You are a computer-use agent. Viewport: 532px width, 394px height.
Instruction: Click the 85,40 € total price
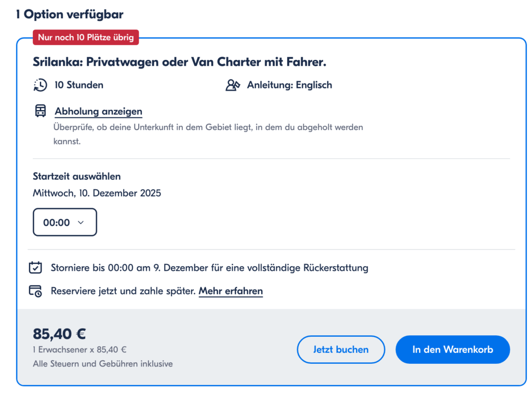59,333
